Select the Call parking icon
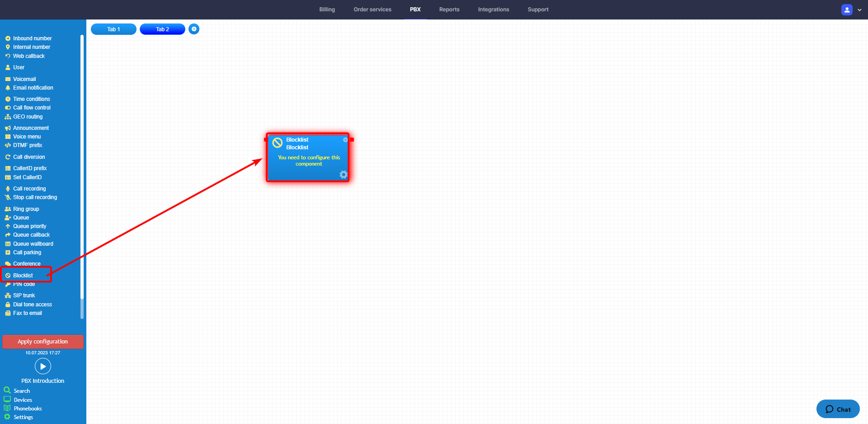This screenshot has width=868, height=424. (8, 252)
